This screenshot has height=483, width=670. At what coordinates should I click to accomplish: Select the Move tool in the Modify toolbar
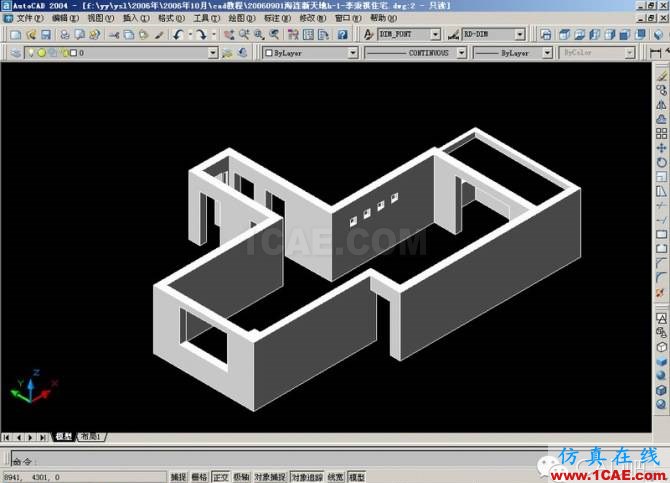(x=661, y=148)
